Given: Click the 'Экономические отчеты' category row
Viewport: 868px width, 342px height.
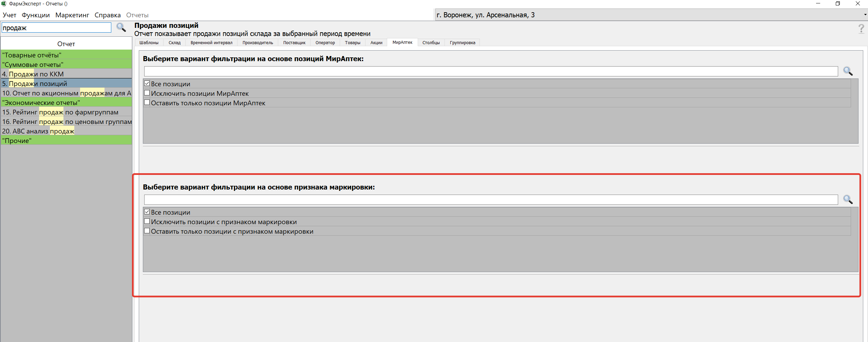Looking at the screenshot, I should point(41,103).
